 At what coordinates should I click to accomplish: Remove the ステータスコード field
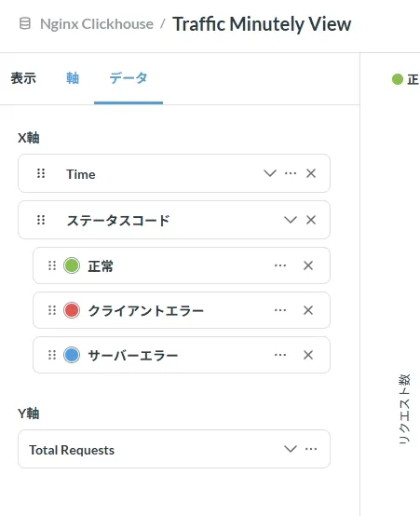pos(311,220)
